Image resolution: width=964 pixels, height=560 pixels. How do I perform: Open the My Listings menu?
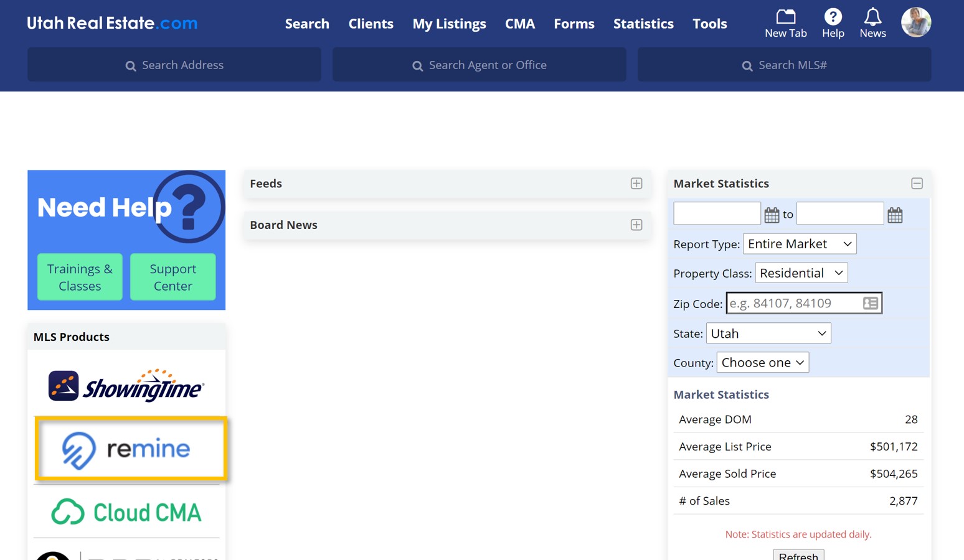[x=449, y=24]
